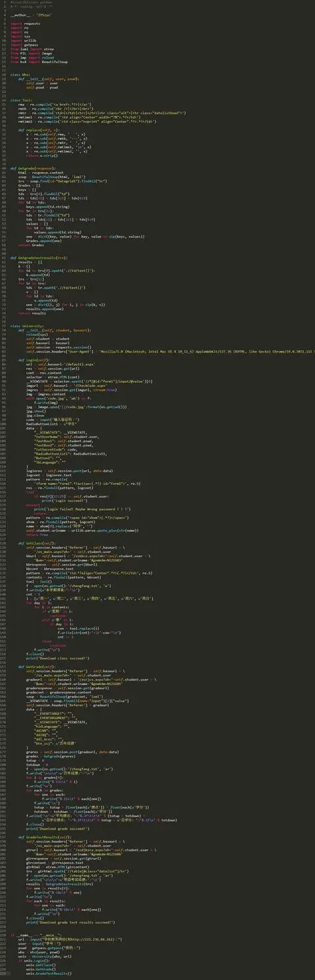Click 'who = Who(user, pswd)' line
315x980 pixels.
point(39,954)
